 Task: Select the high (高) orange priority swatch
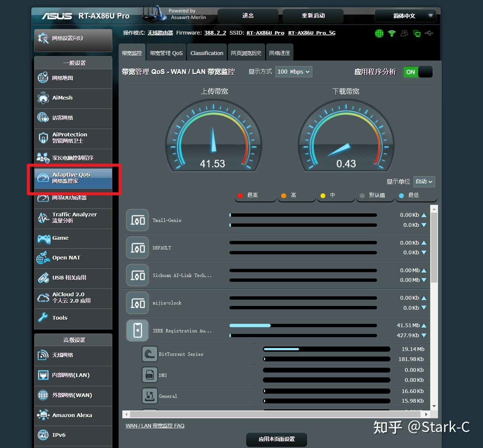(284, 196)
